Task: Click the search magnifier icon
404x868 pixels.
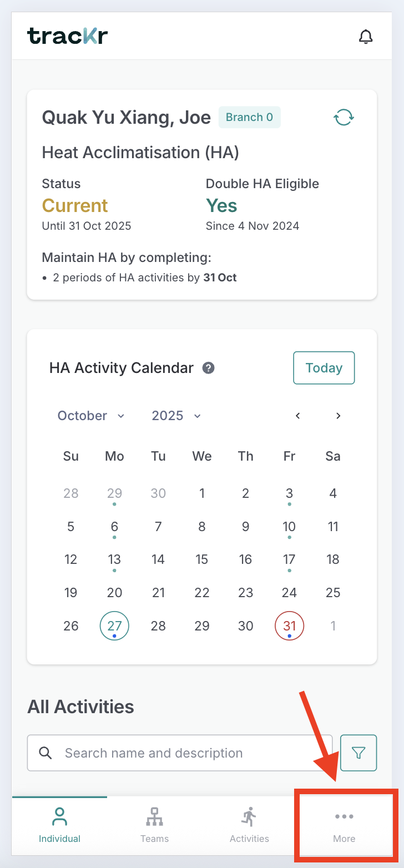Action: coord(46,753)
